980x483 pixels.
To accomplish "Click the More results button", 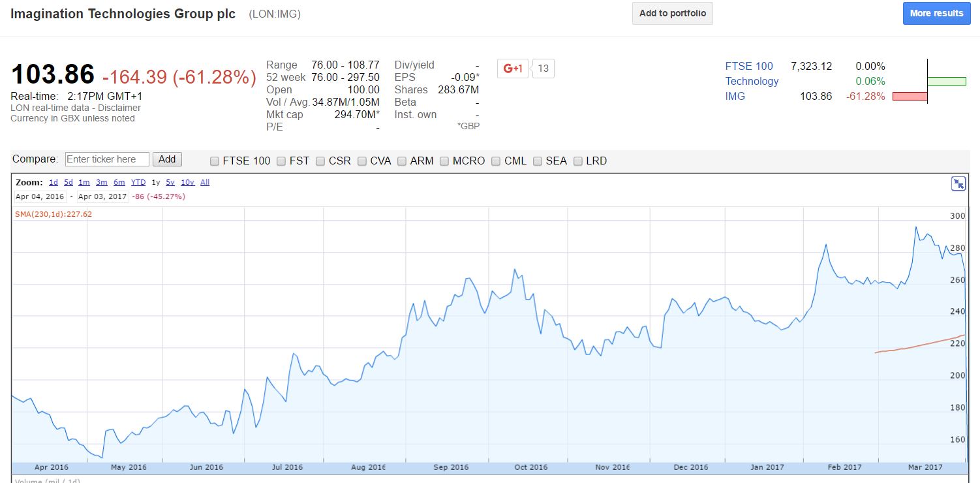I will (x=936, y=13).
